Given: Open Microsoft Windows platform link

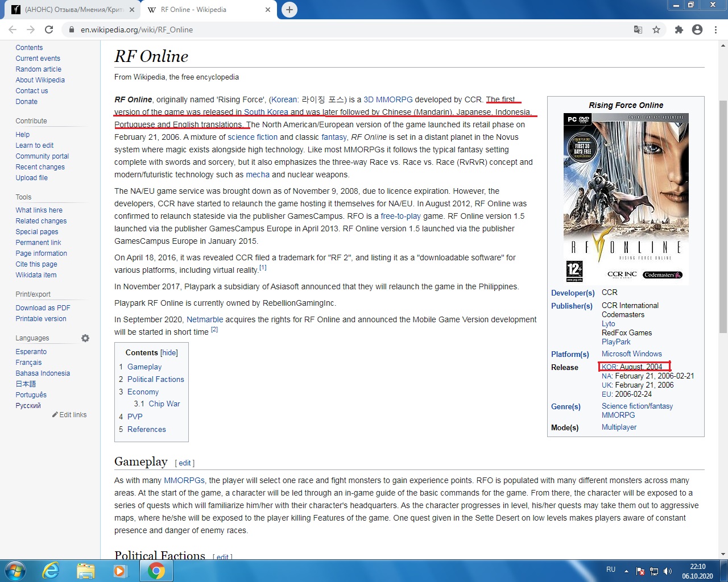Looking at the screenshot, I should tap(632, 354).
